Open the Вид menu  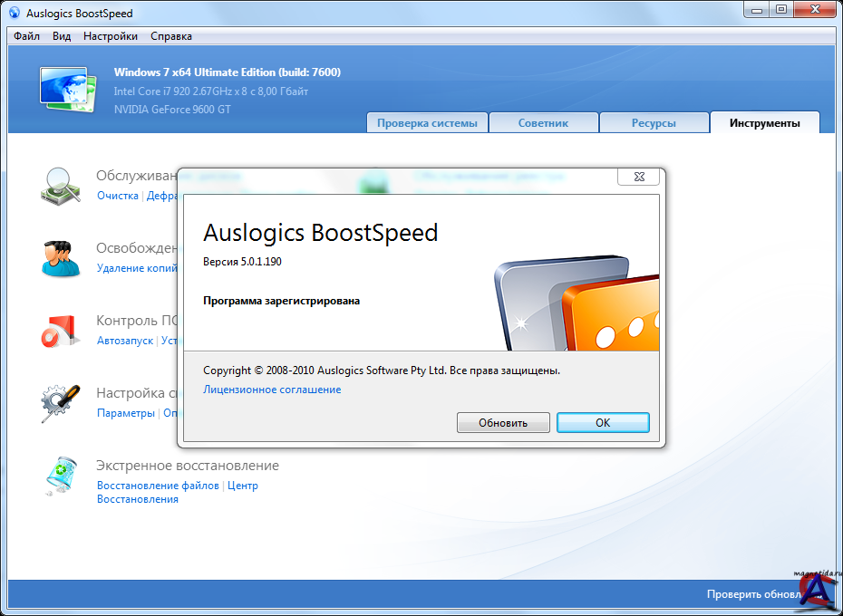[62, 36]
